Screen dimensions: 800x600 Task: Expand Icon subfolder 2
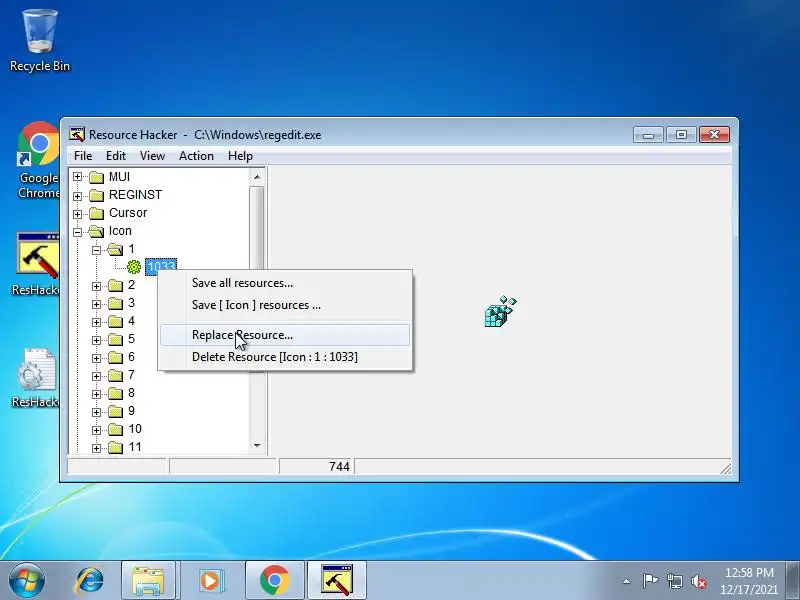coord(96,286)
